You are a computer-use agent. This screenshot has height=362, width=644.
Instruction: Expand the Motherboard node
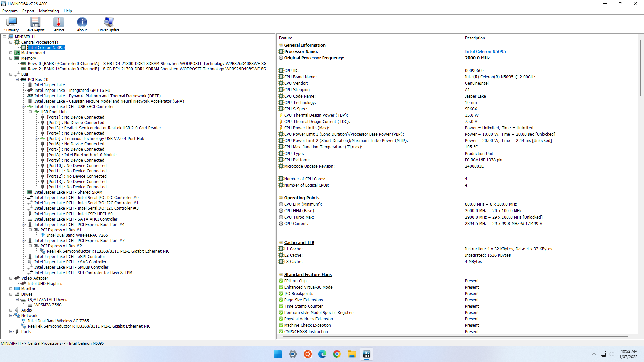click(11, 53)
